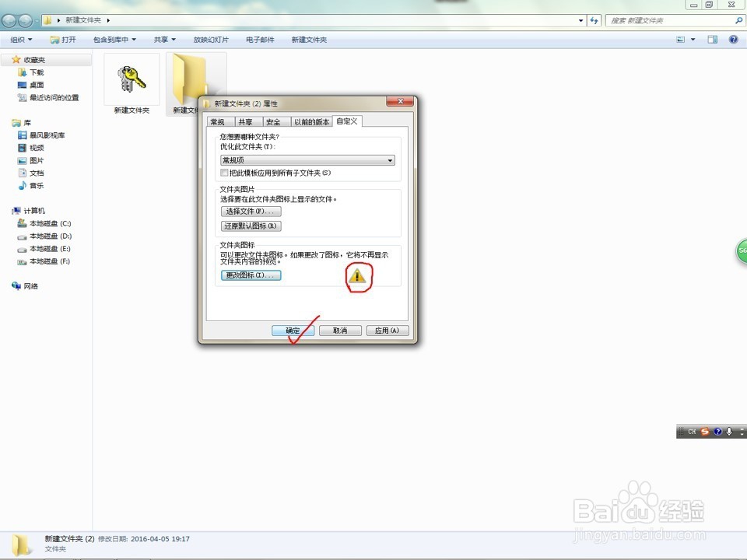Open the 常规项 folder type dropdown
Viewport: 747px width, 560px height.
tap(308, 160)
